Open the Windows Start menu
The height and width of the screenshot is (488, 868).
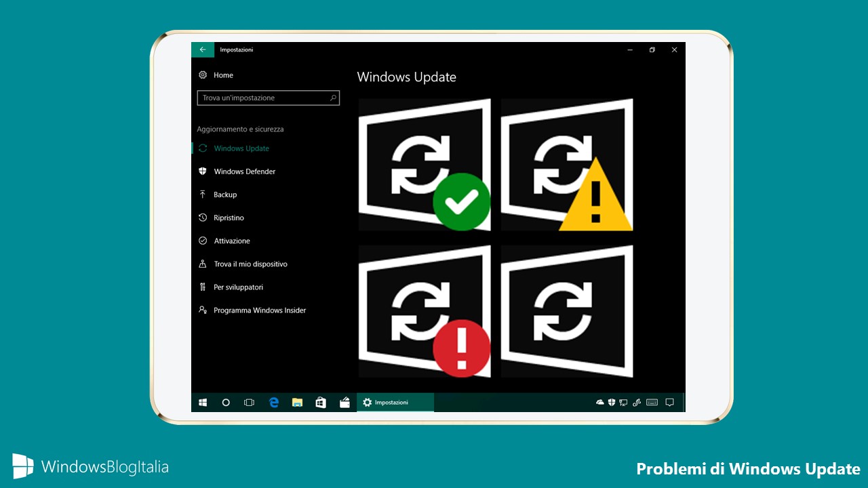(203, 403)
